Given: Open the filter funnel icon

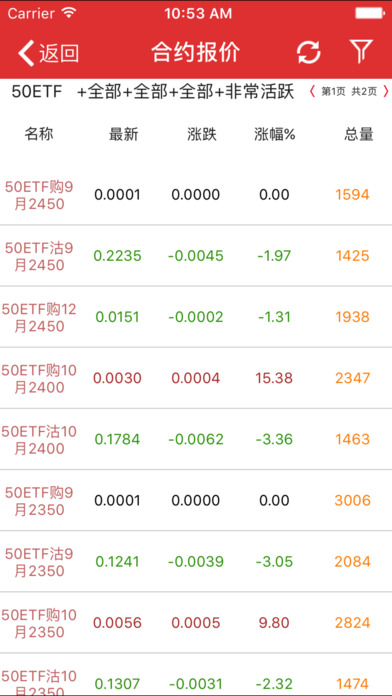Looking at the screenshot, I should [360, 51].
